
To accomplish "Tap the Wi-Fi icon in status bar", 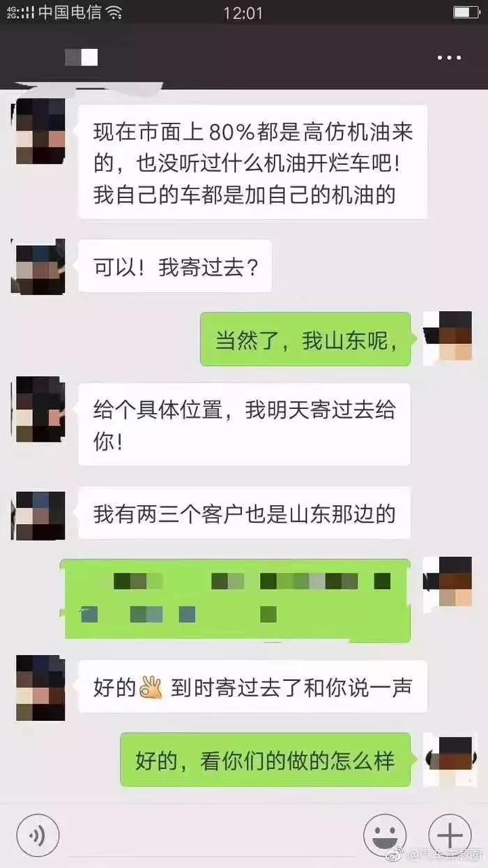I will (x=114, y=12).
